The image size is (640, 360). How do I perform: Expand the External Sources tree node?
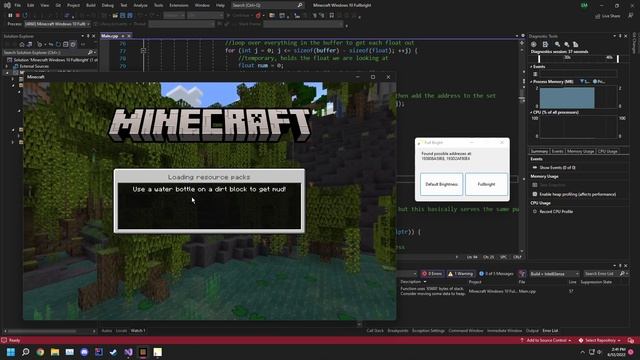tap(7, 66)
